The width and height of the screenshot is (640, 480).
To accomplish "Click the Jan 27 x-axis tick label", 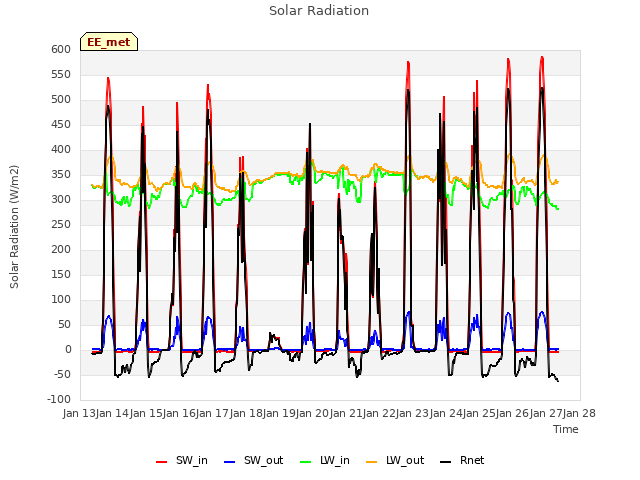I will tap(546, 413).
